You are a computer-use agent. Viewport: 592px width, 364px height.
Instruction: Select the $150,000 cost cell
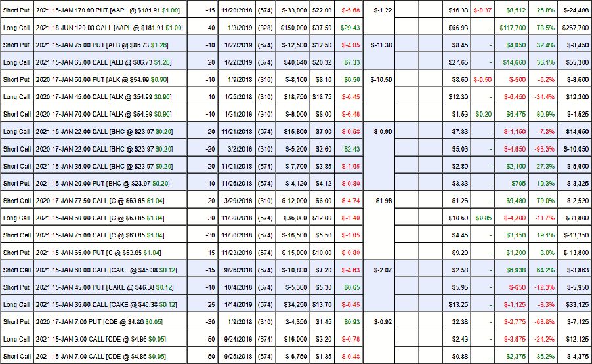tap(293, 28)
